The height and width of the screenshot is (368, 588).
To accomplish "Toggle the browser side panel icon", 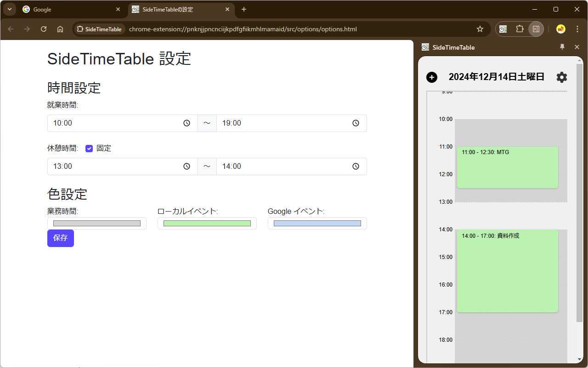I will (536, 29).
